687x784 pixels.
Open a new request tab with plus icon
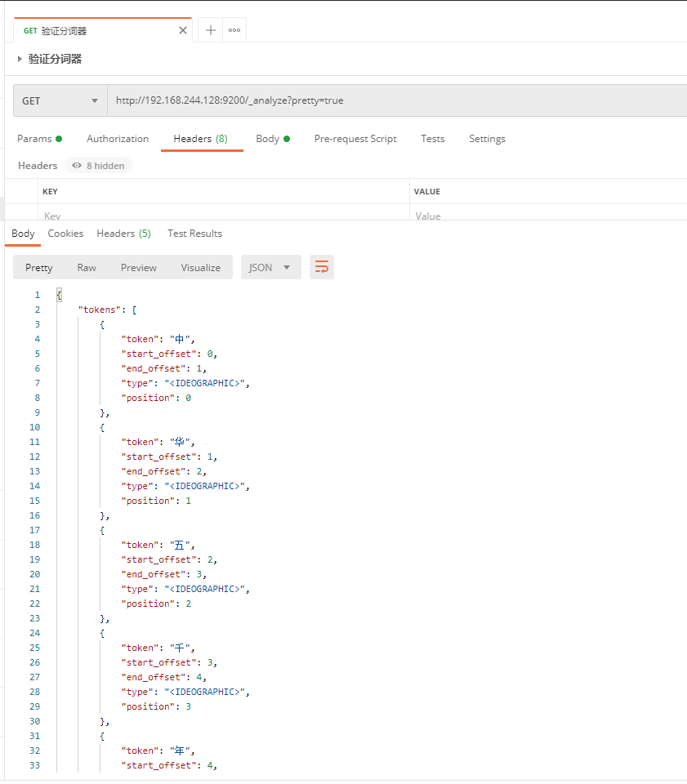(211, 30)
